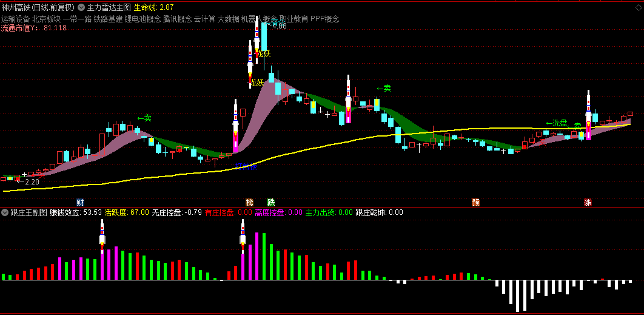Select the 跟庄乾坤: 0.00 readout

[379, 212]
